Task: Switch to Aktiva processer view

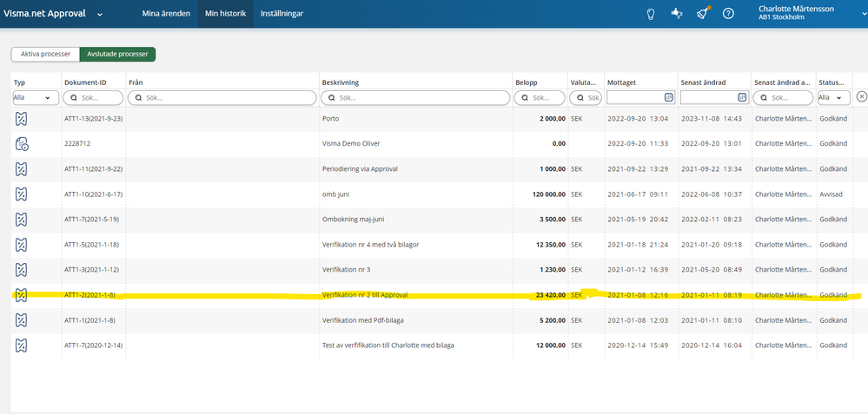Action: pos(44,54)
